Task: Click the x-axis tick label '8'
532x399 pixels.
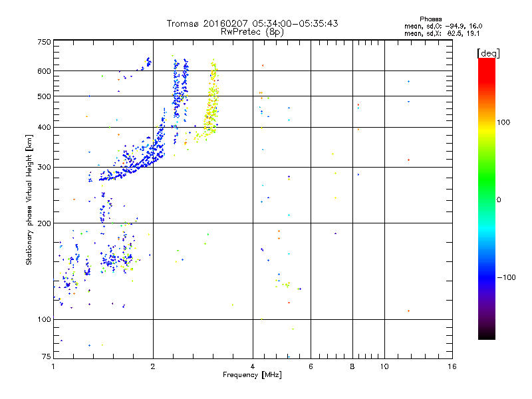Action: 352,366
